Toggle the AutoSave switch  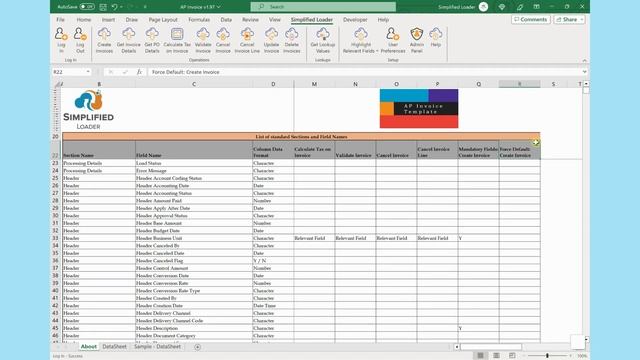[x=87, y=7]
